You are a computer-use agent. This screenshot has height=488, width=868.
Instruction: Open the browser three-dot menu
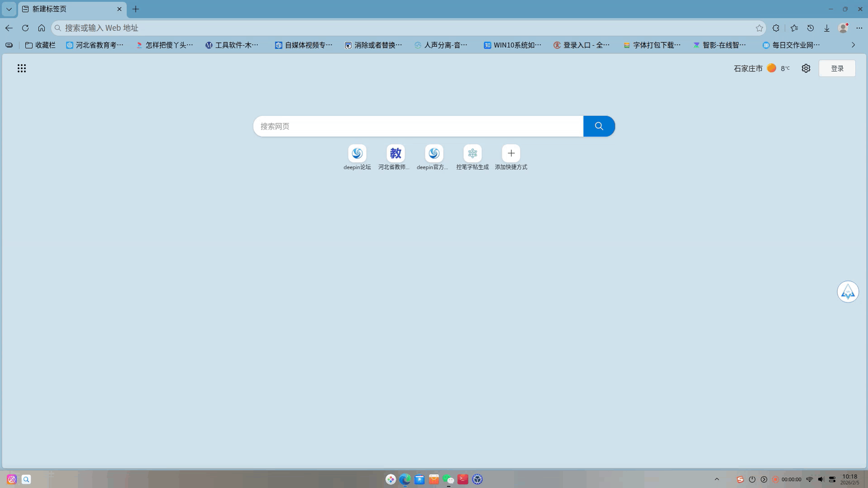tap(859, 28)
